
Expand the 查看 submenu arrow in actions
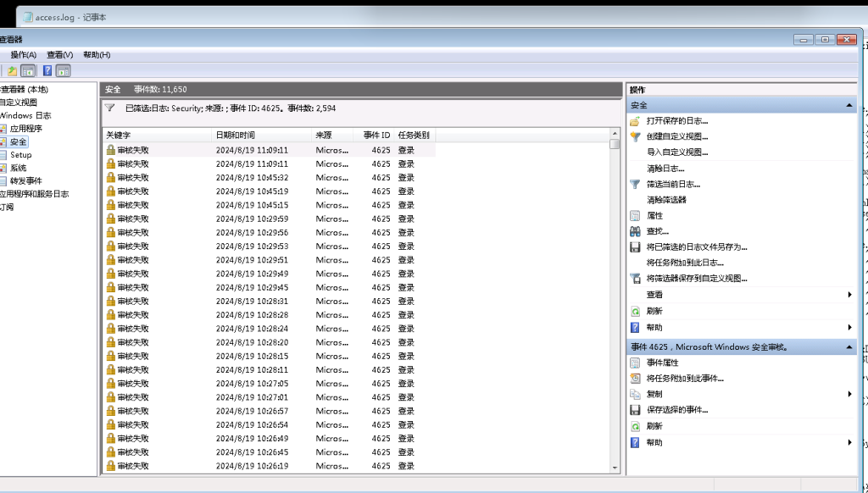(x=849, y=295)
